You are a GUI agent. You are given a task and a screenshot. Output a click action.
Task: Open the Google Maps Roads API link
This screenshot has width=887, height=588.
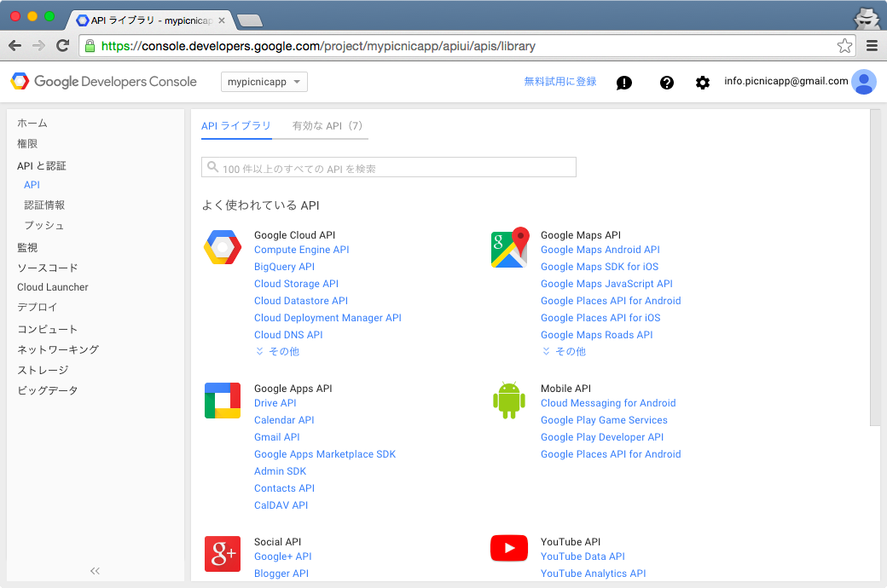[x=597, y=335]
